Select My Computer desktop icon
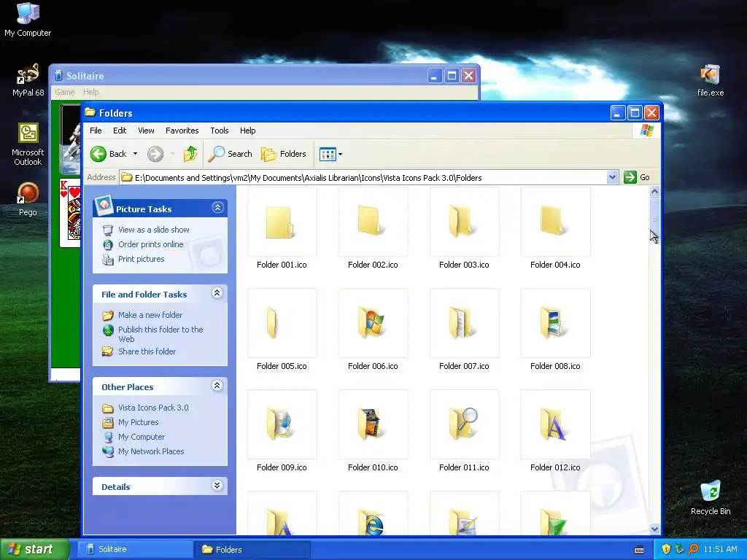Image resolution: width=747 pixels, height=560 pixels. tap(28, 20)
